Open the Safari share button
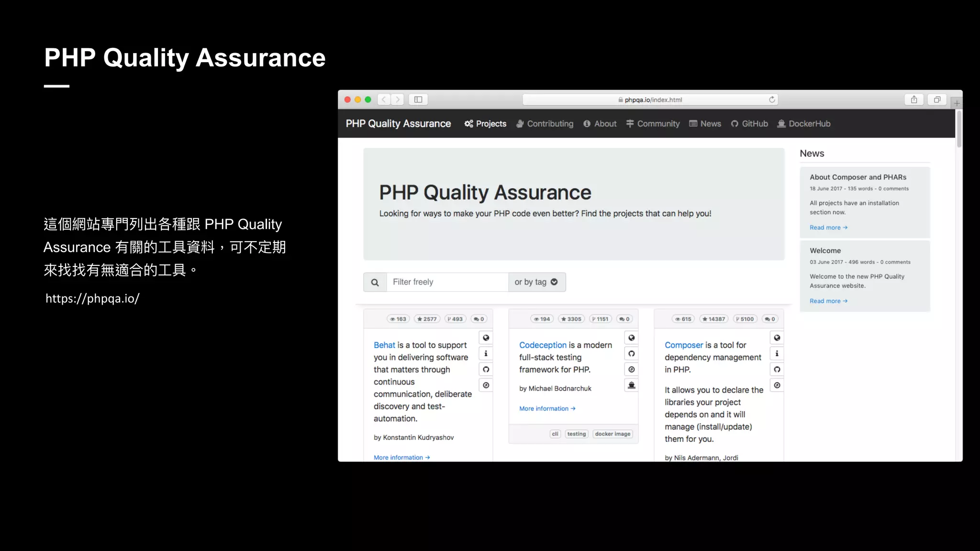Viewport: 980px width, 551px height. pos(914,99)
